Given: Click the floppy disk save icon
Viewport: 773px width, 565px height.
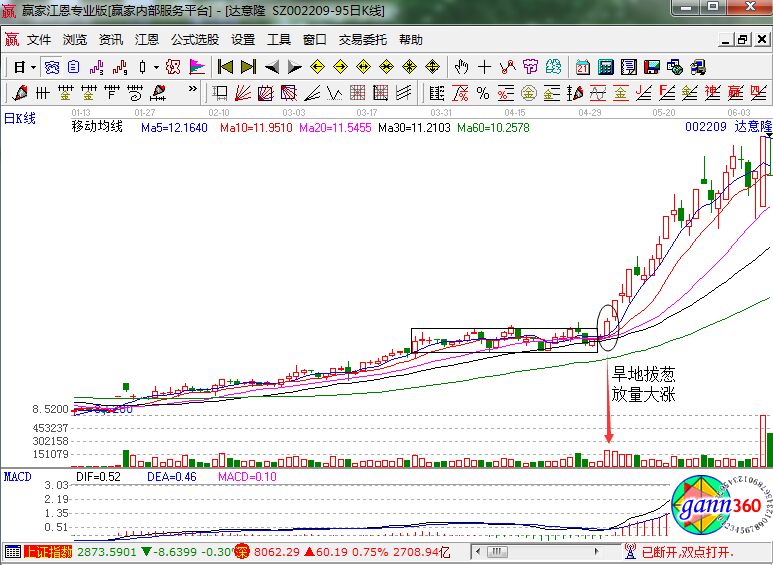Looking at the screenshot, I should pyautogui.click(x=652, y=67).
